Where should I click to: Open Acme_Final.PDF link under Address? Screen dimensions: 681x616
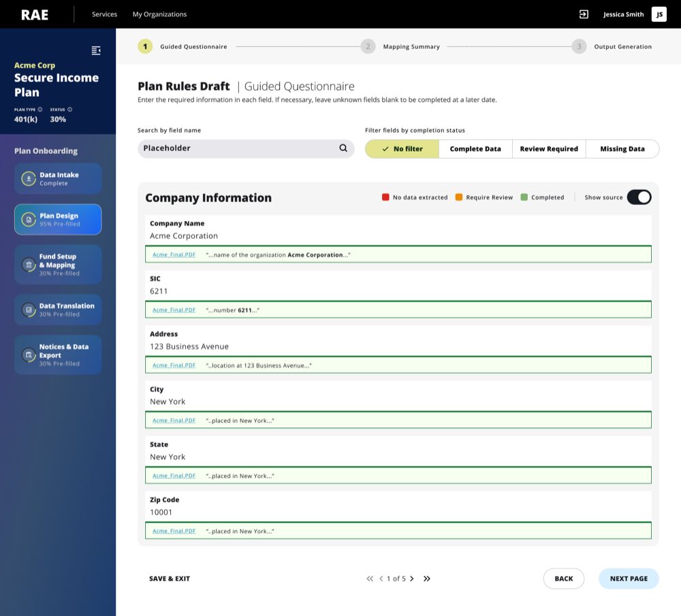click(x=174, y=366)
